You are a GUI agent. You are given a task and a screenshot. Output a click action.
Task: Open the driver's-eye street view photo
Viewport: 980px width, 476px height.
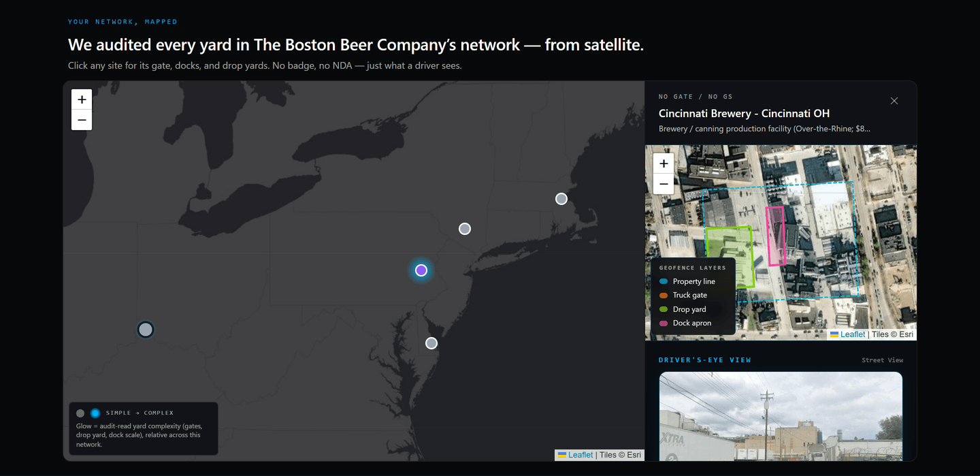click(781, 416)
